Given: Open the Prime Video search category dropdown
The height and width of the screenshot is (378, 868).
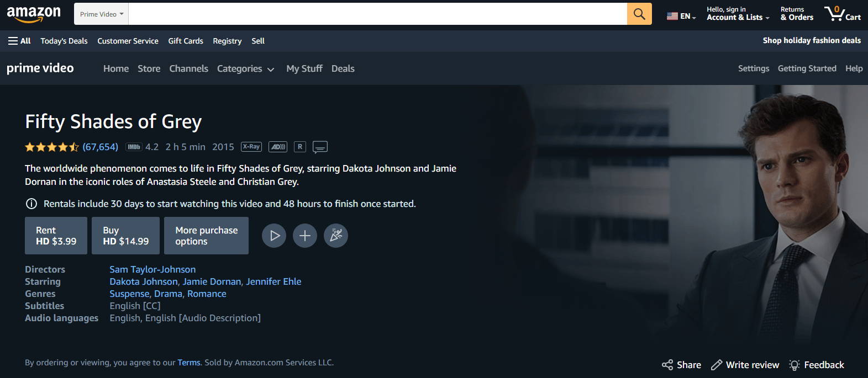Looking at the screenshot, I should point(102,14).
